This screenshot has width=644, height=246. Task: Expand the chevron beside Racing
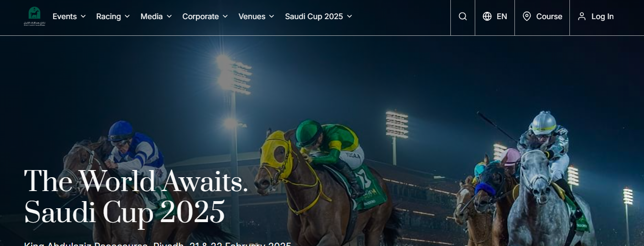click(x=127, y=17)
